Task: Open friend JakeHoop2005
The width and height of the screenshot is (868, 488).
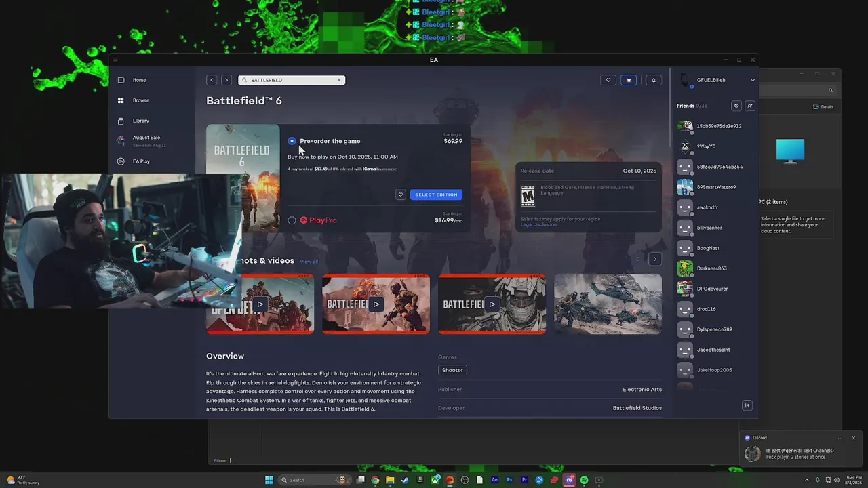Action: (715, 370)
